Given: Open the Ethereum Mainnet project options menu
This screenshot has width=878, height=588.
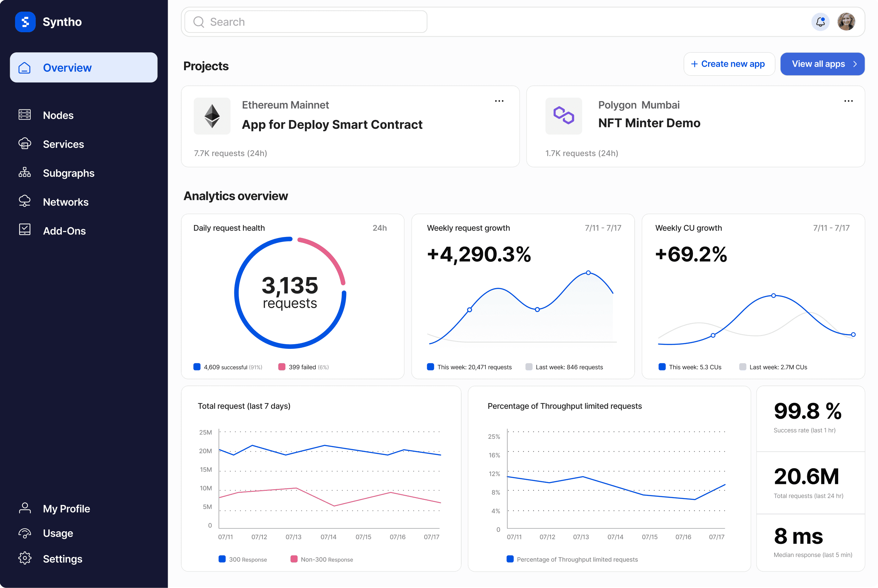Looking at the screenshot, I should (499, 101).
